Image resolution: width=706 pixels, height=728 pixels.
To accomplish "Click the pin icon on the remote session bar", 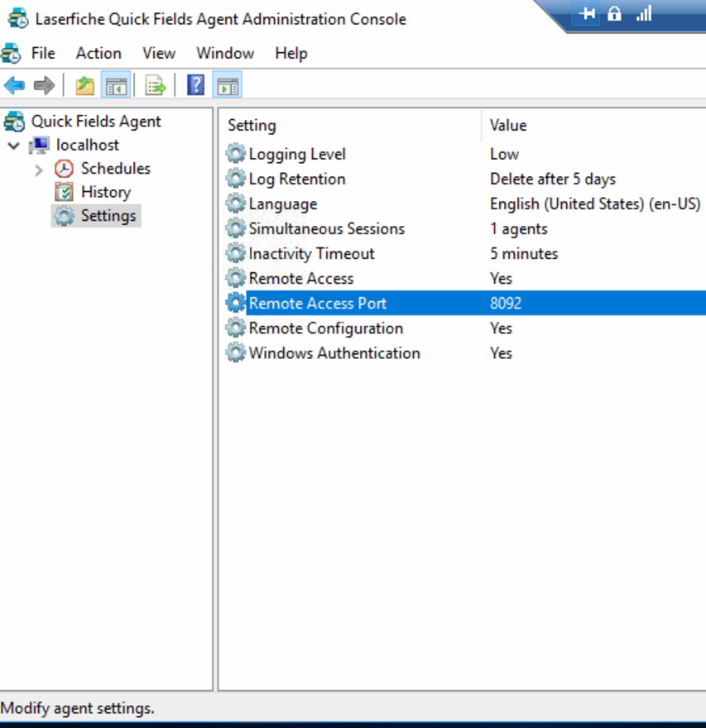I will click(588, 13).
